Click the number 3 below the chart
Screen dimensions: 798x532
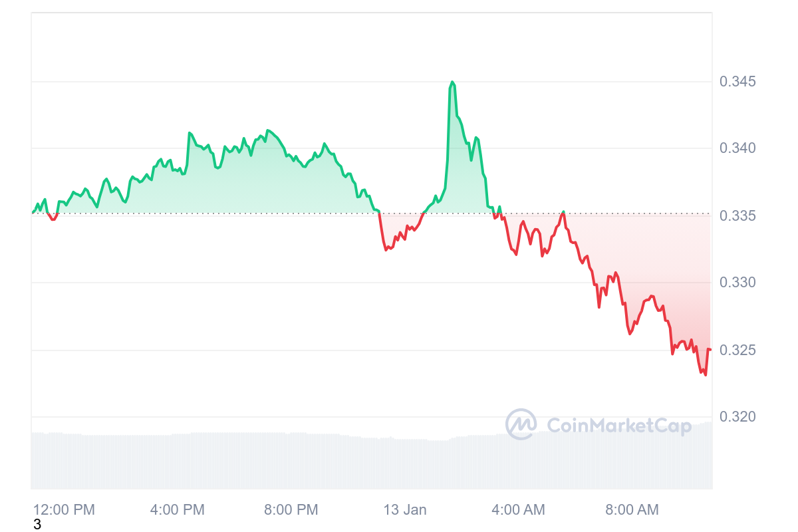37,525
